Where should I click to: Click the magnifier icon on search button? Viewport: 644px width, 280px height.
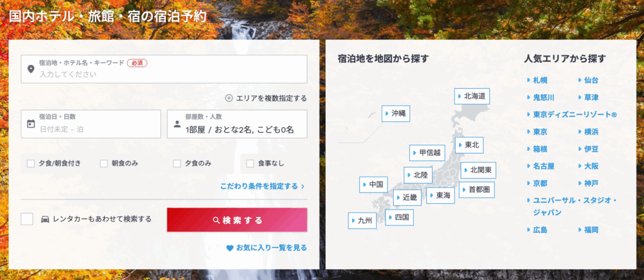pyautogui.click(x=216, y=220)
